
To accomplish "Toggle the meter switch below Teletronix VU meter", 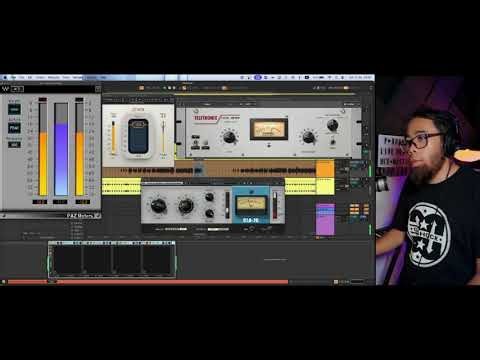I will tap(269, 145).
